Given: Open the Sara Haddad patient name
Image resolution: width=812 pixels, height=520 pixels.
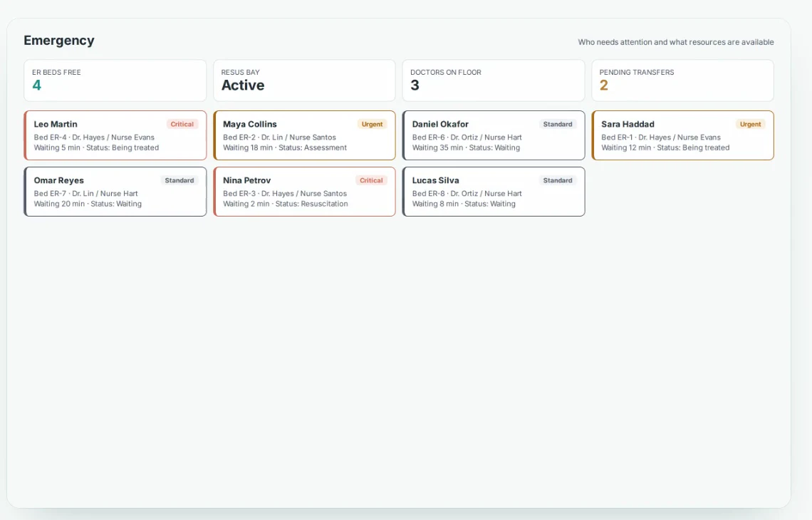Looking at the screenshot, I should (628, 125).
